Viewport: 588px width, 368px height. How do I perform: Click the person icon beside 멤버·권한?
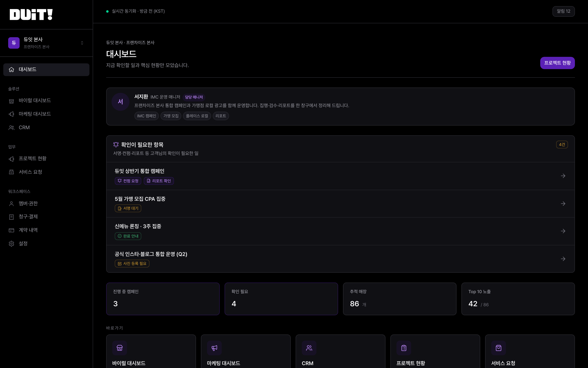11,204
